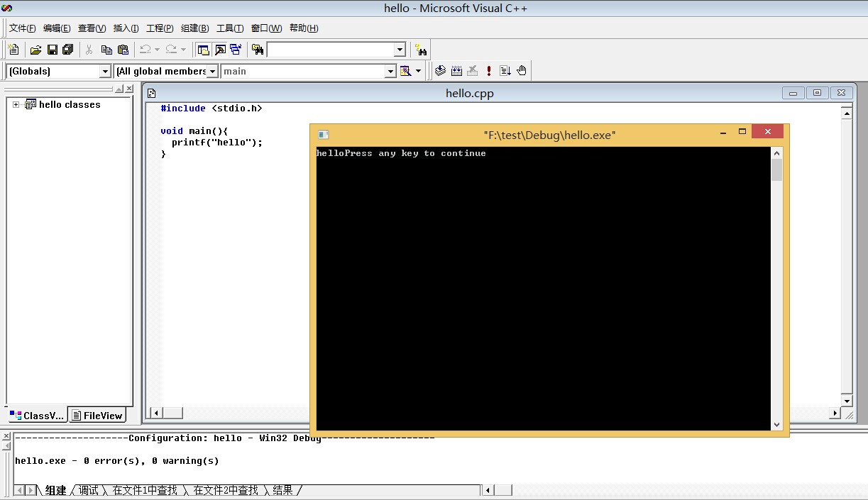Image resolution: width=868 pixels, height=500 pixels.
Task: Minimize the hello.cpp document window
Action: 793,93
